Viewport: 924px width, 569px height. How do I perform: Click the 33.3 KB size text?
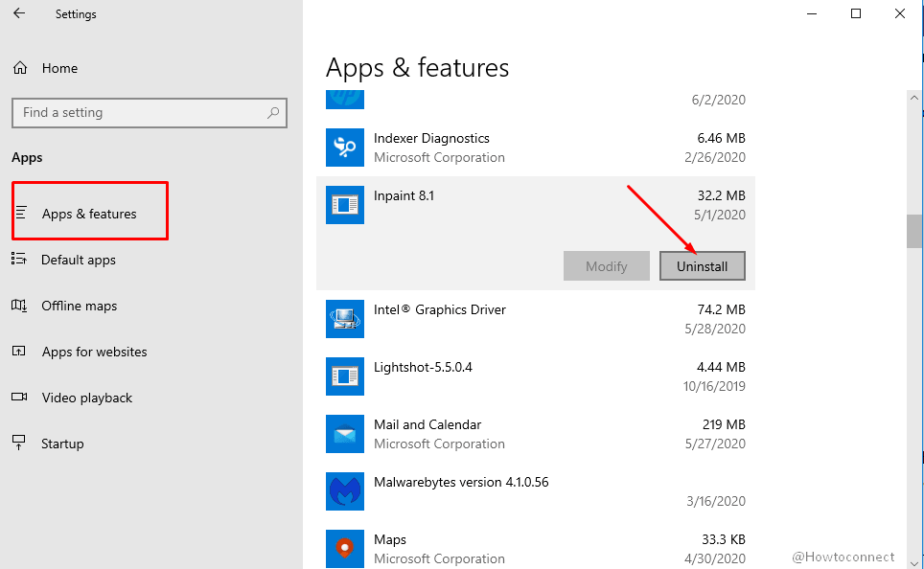(x=723, y=539)
